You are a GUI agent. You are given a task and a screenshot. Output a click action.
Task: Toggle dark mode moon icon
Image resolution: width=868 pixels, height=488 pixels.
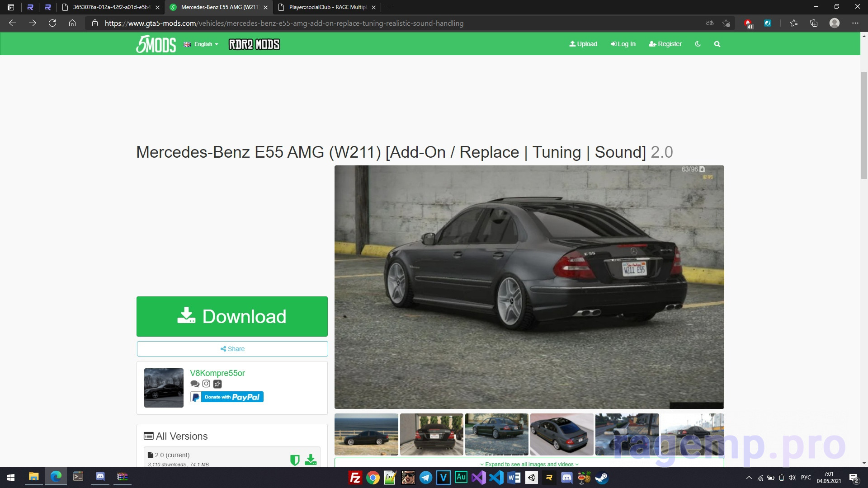(x=698, y=44)
